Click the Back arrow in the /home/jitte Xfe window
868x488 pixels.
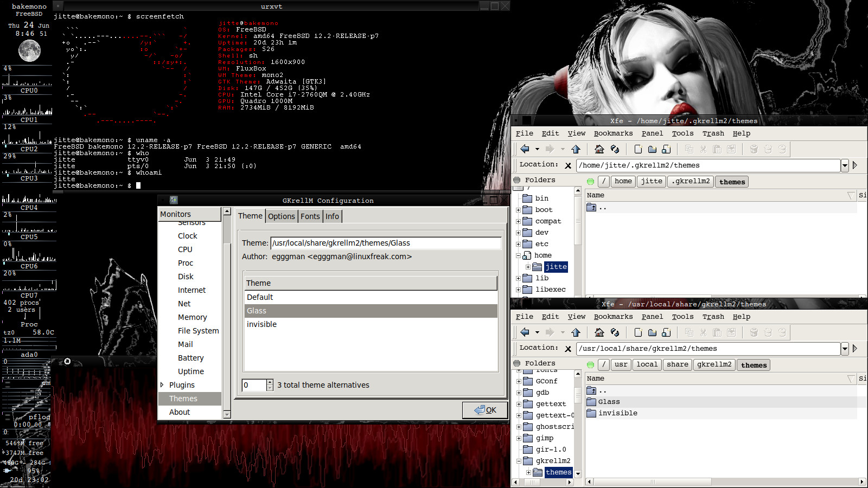pyautogui.click(x=525, y=149)
